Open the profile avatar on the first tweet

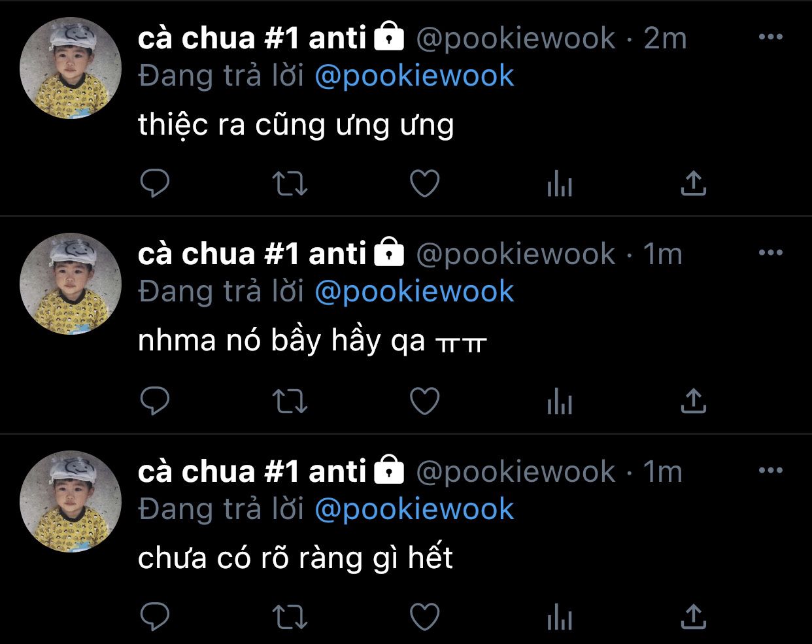coord(71,68)
